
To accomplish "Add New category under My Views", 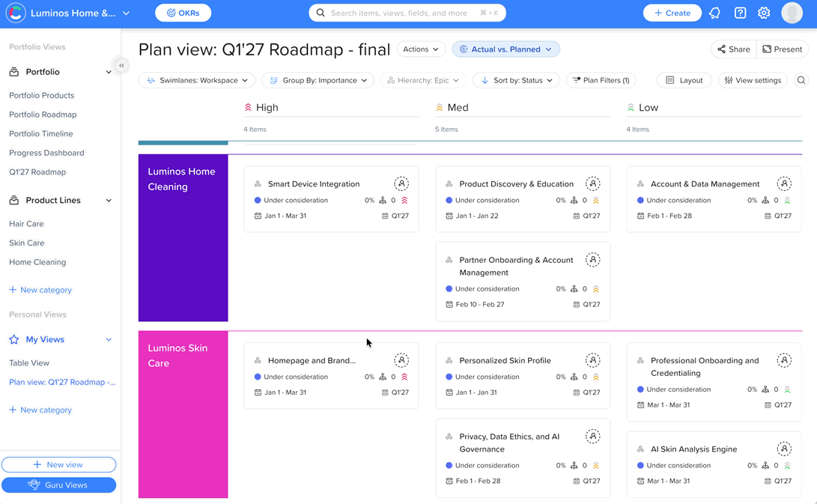I will 40,410.
